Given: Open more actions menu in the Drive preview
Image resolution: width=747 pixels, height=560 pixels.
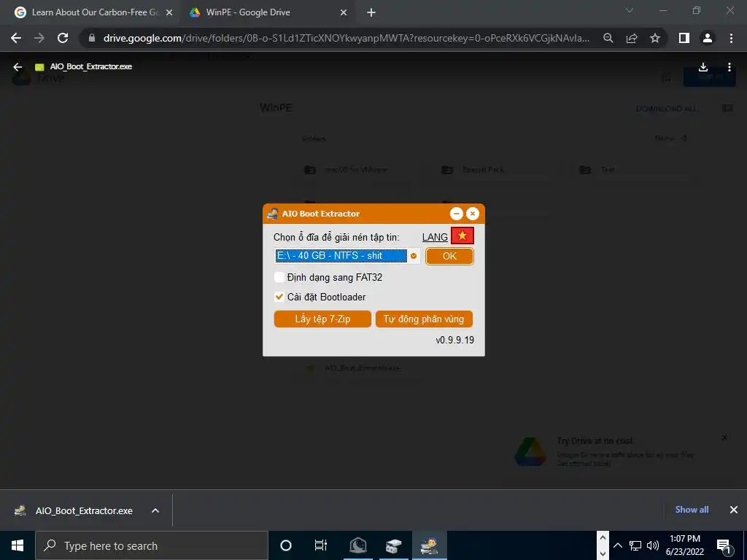Looking at the screenshot, I should coord(729,67).
